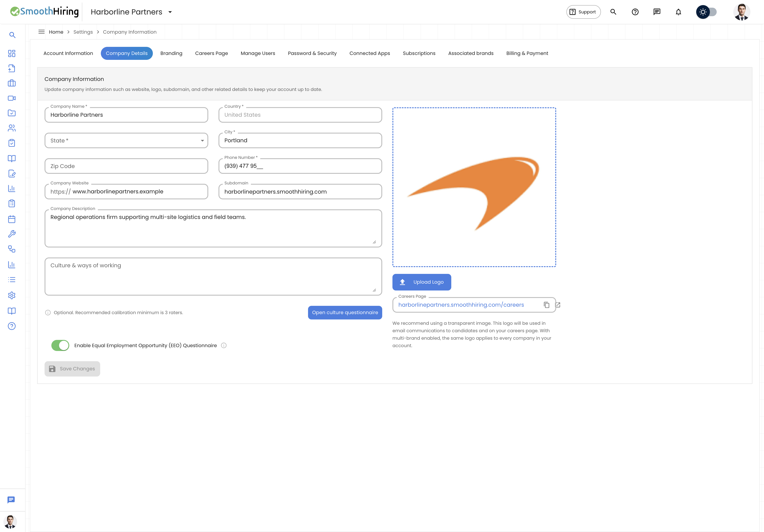Image resolution: width=764 pixels, height=532 pixels.
Task: Open the Password & Security tab
Action: (312, 53)
